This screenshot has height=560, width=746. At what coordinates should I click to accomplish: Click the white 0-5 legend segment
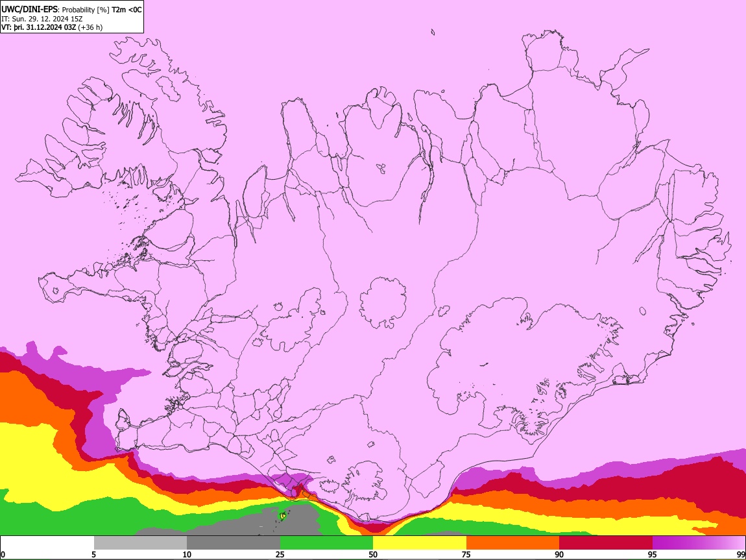(x=47, y=543)
